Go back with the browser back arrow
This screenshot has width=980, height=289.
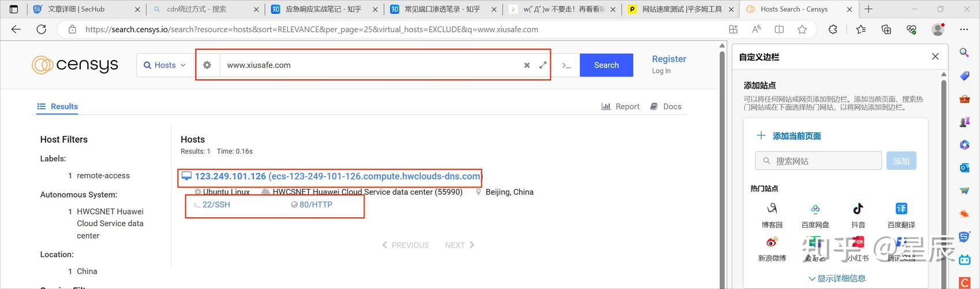[16, 29]
